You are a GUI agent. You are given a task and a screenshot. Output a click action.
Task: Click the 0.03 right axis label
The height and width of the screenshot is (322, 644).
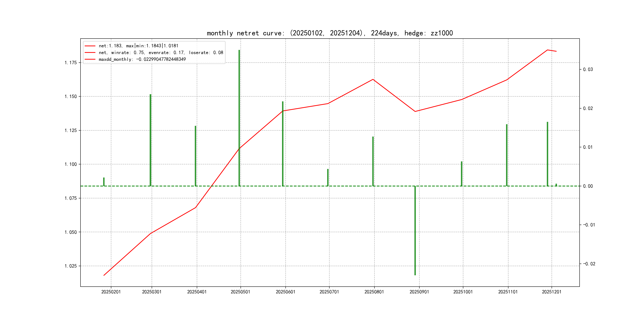[588, 69]
